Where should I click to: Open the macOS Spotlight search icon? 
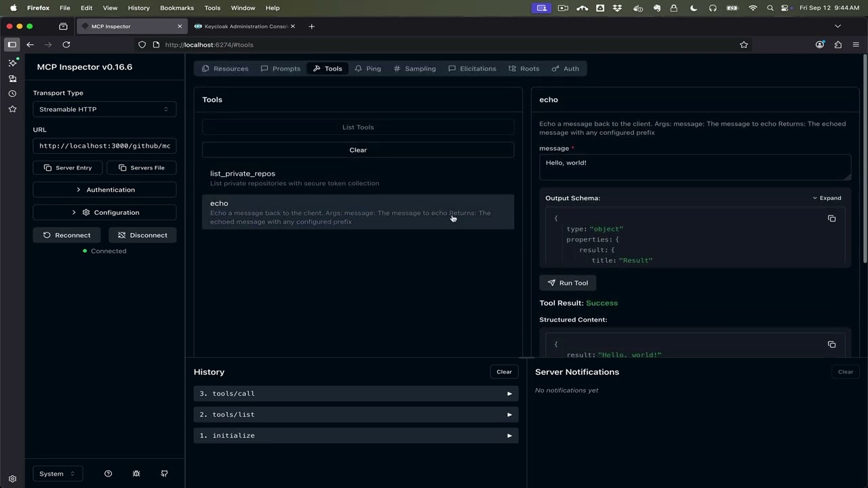point(770,8)
